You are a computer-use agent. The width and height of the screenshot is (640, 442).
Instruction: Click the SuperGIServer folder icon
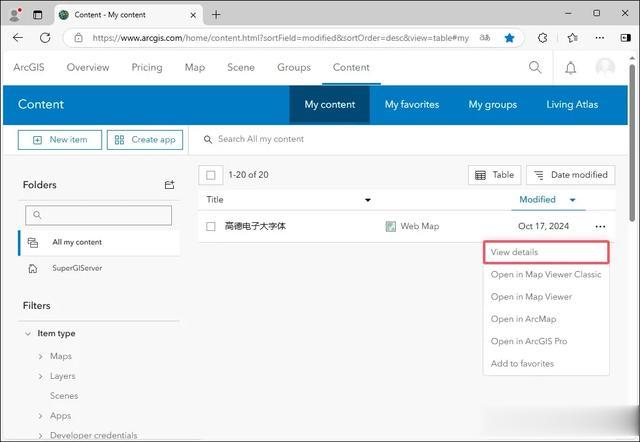coord(33,269)
